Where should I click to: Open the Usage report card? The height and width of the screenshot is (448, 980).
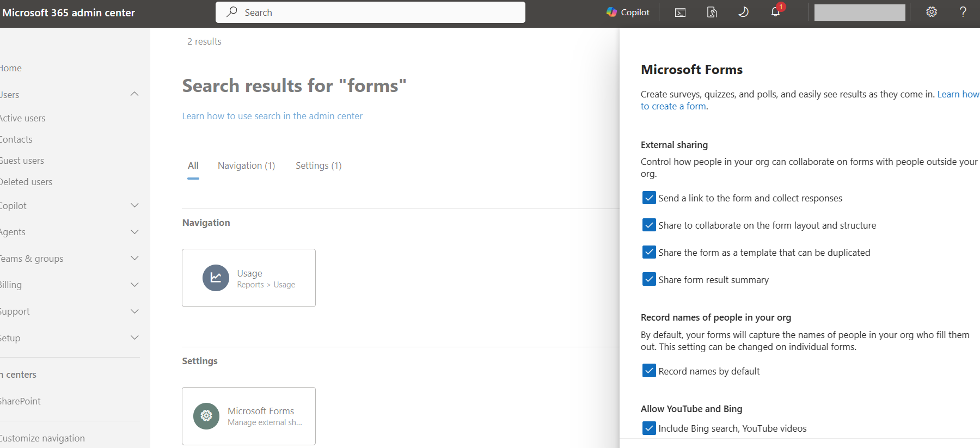[249, 278]
